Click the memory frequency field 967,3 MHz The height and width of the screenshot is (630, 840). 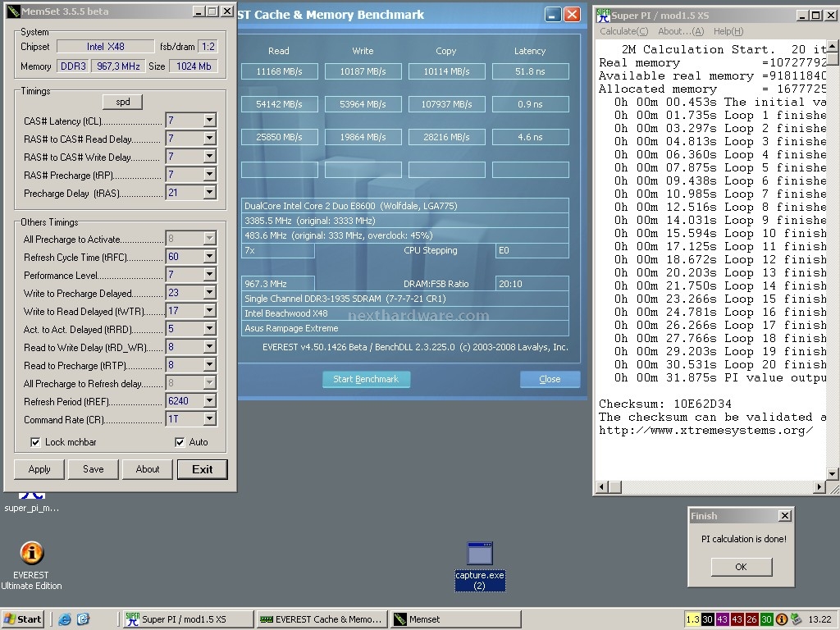(118, 66)
